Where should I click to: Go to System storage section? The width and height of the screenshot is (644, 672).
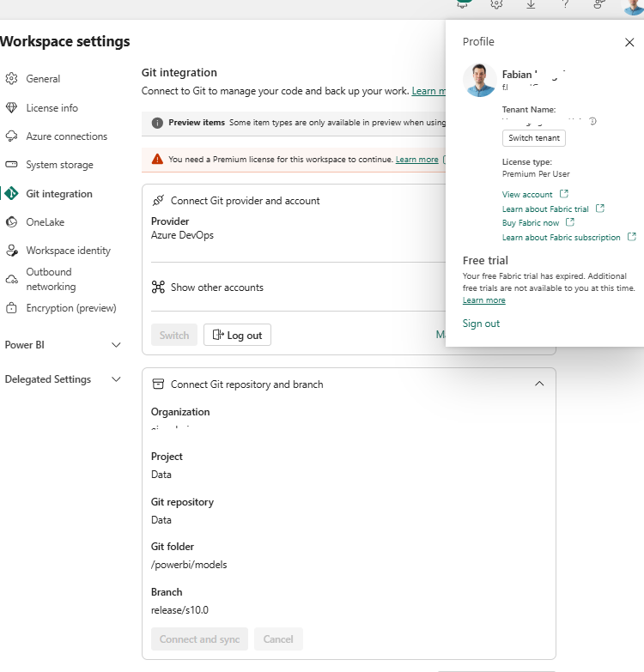click(59, 165)
